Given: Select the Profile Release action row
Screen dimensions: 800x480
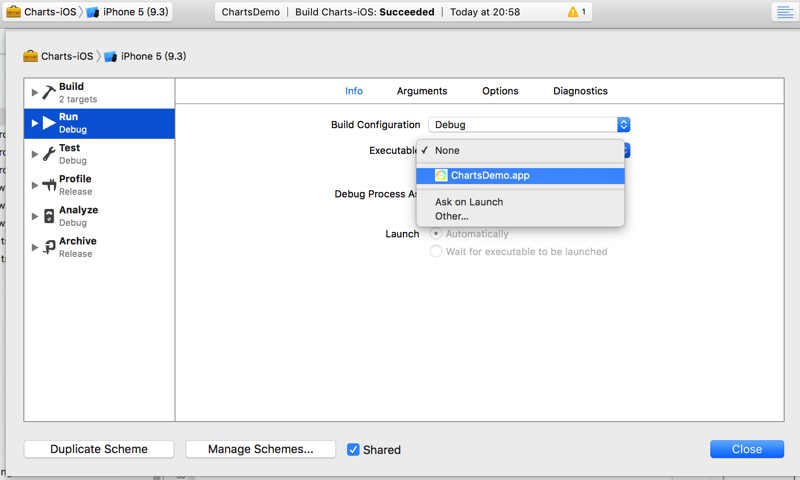Looking at the screenshot, I should click(x=99, y=185).
